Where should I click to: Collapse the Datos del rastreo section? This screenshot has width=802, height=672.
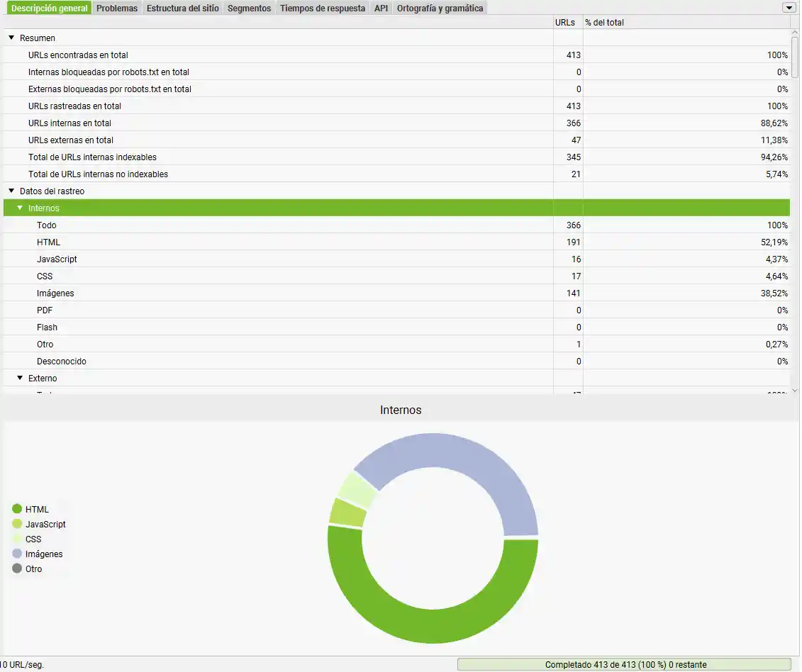(11, 191)
